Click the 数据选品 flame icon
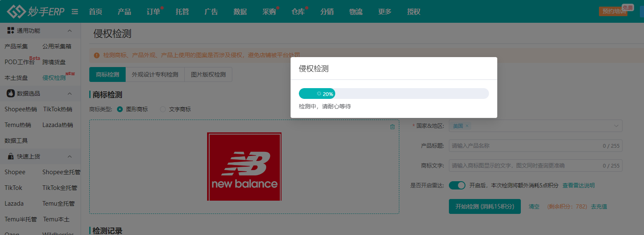Image resolution: width=644 pixels, height=235 pixels. click(11, 94)
